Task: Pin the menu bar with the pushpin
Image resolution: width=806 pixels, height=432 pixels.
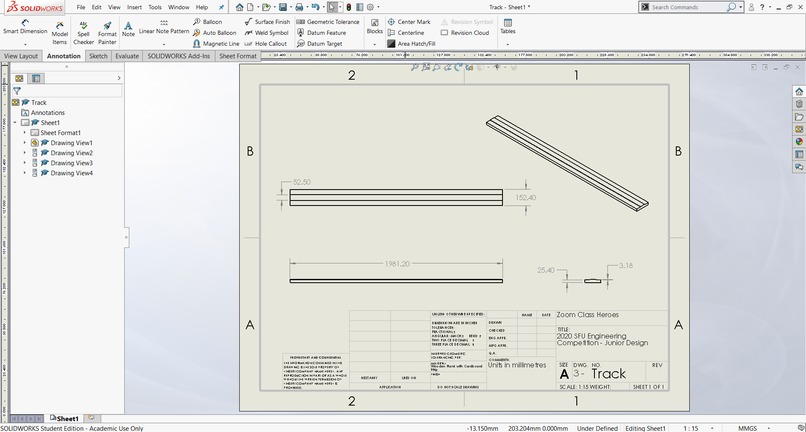Action: pyautogui.click(x=222, y=7)
